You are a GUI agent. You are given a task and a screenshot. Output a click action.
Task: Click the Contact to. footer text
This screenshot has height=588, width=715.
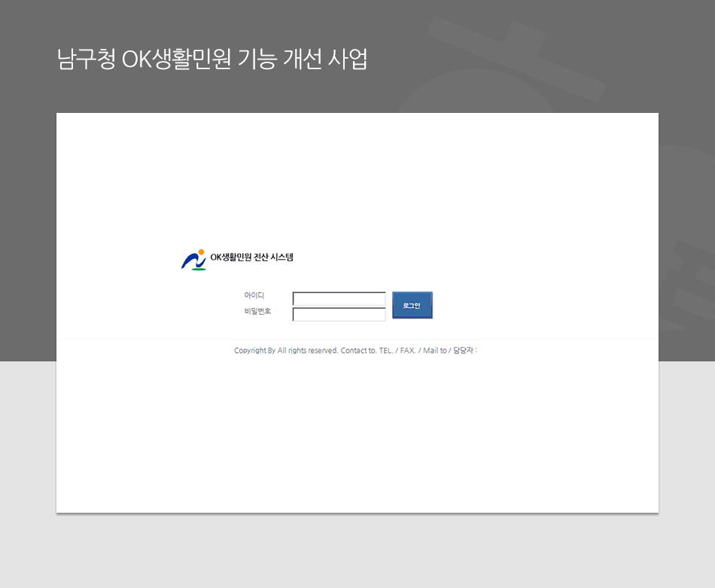[x=358, y=351]
